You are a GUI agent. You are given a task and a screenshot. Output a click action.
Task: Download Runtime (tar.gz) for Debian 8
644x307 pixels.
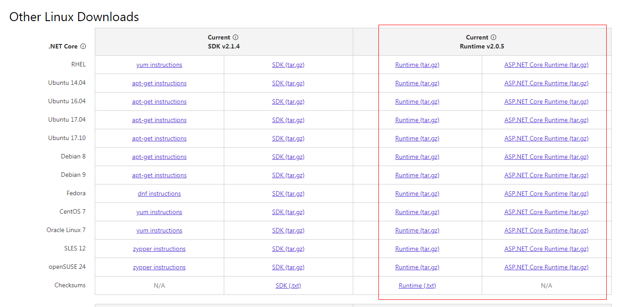(x=417, y=157)
